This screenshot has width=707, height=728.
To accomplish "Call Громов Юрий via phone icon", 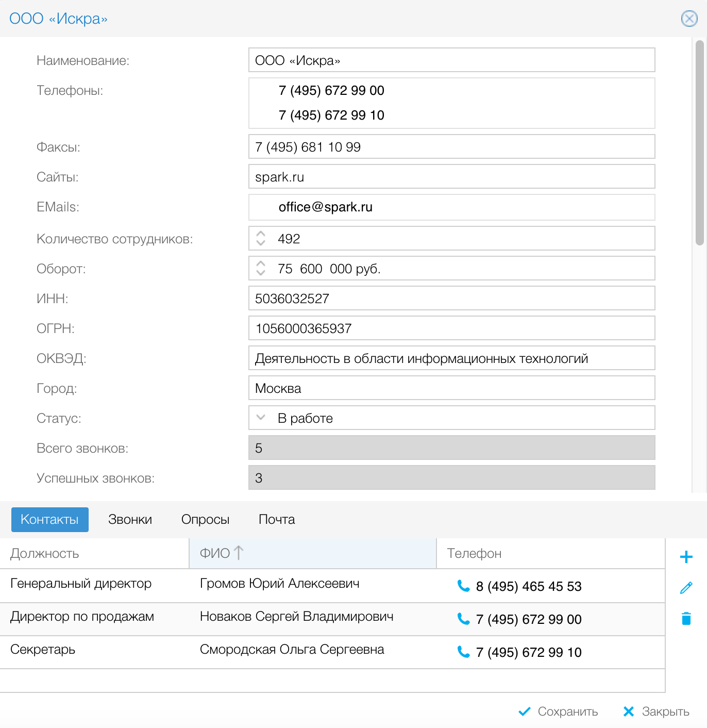I will point(463,586).
